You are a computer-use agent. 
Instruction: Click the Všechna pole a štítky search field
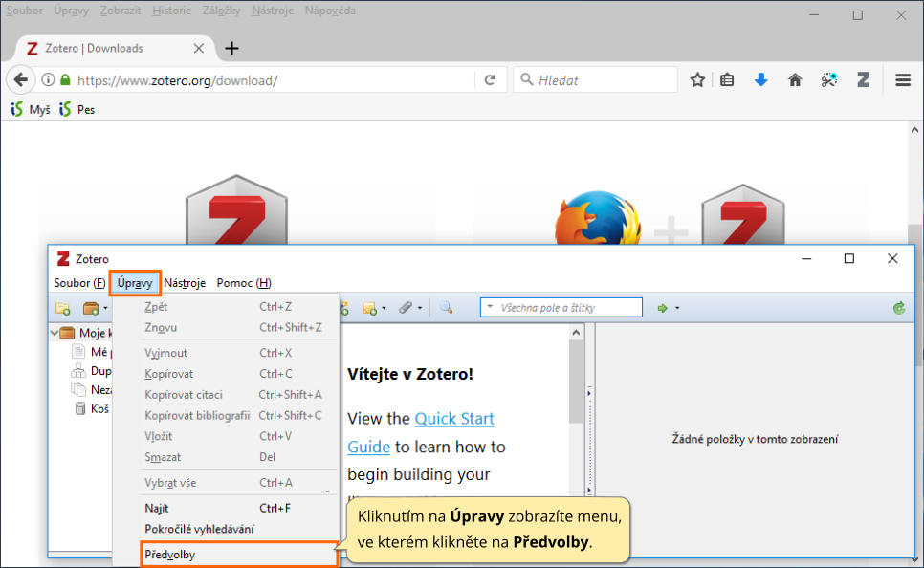561,308
